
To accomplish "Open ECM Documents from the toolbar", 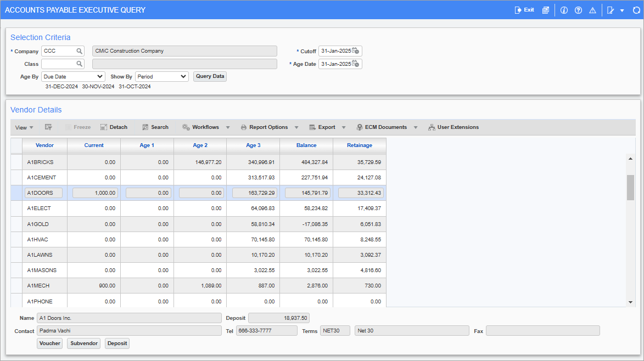I will pos(386,127).
